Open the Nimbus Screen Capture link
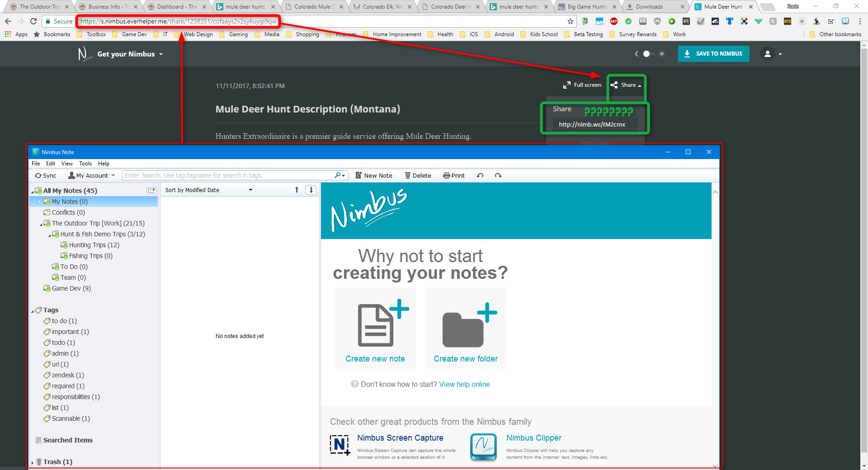Screen dimensions: 868x470 click(400, 438)
